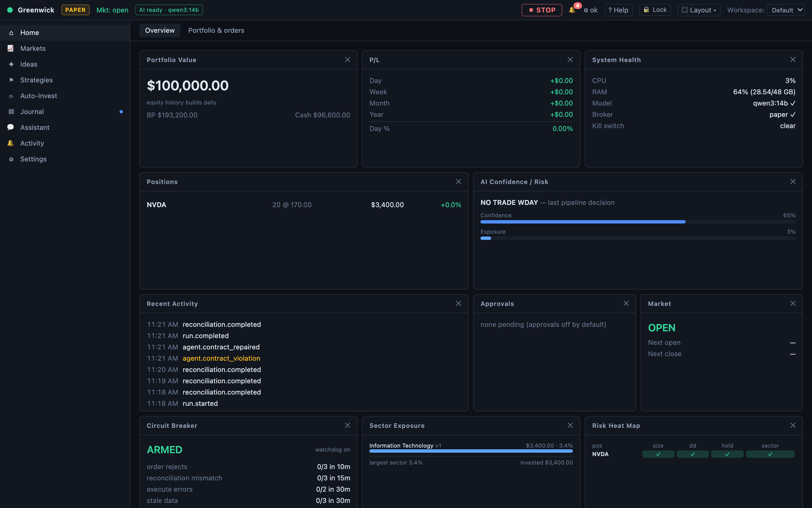Click the NVDA hold check cell

(727, 454)
